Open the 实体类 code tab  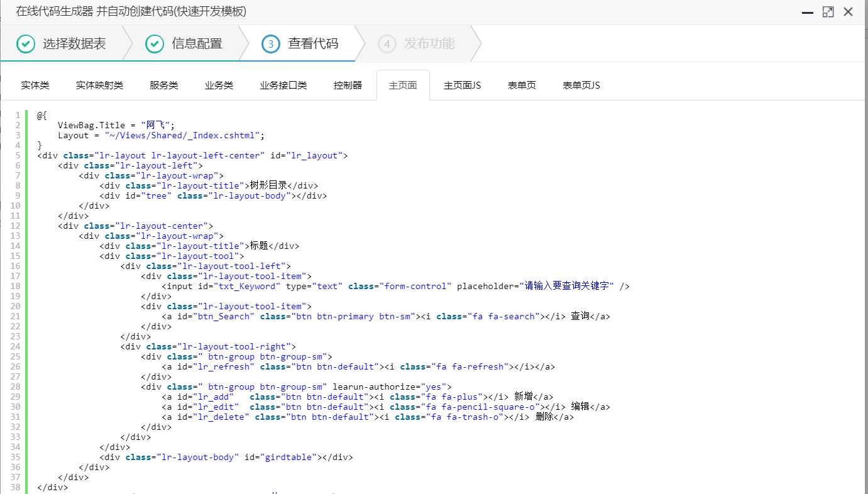point(35,85)
